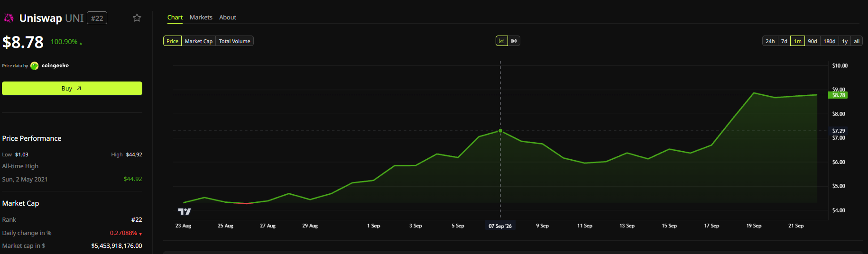Open the Chart tab
The image size is (868, 254).
click(175, 18)
